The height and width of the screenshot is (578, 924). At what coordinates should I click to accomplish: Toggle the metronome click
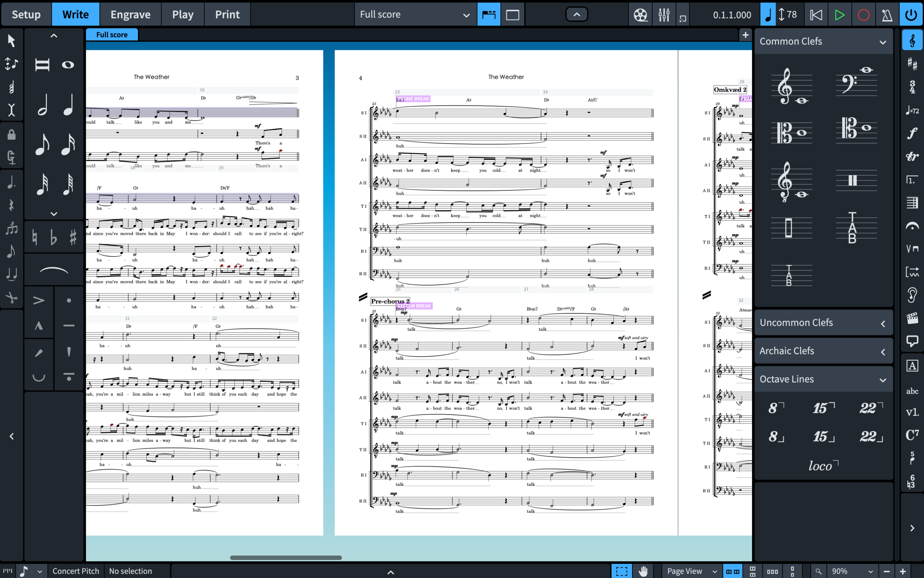887,15
